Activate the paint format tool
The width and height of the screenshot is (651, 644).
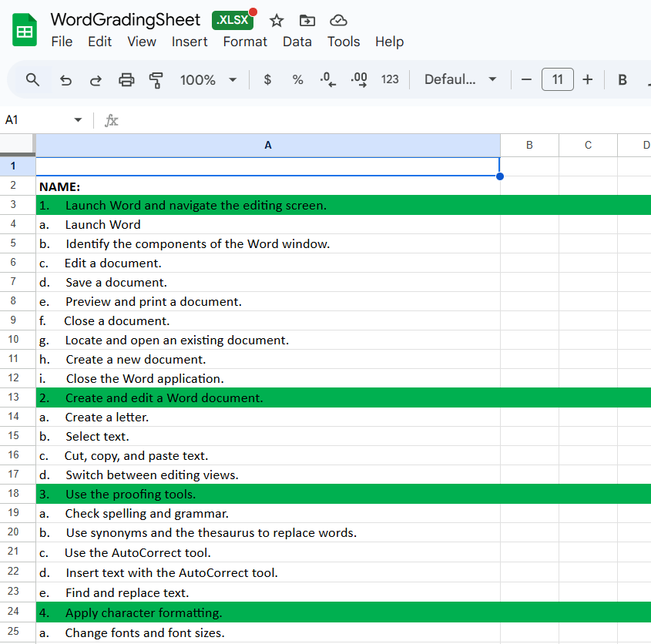(x=156, y=79)
